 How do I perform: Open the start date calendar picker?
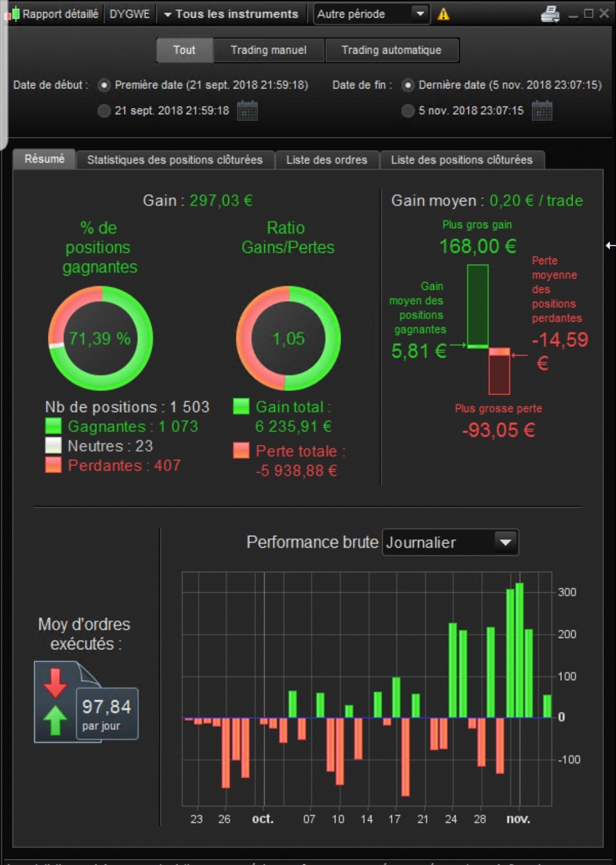pyautogui.click(x=247, y=110)
